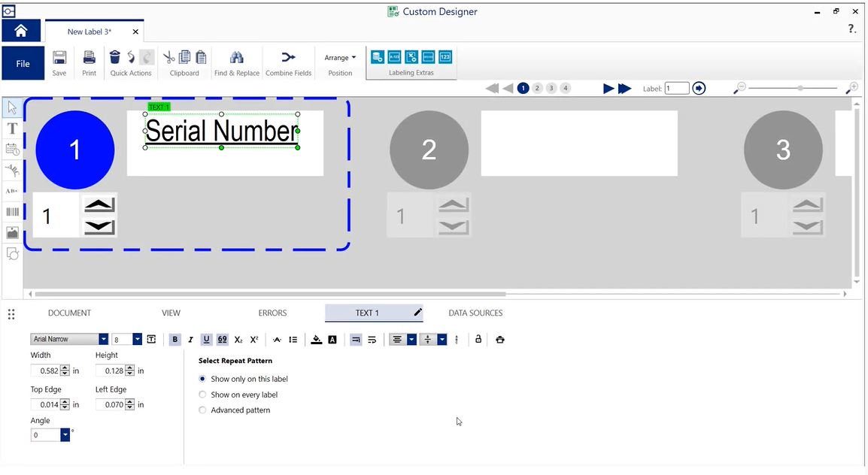The height and width of the screenshot is (475, 868).
Task: Open the Arrange dropdown menu
Action: (x=339, y=57)
